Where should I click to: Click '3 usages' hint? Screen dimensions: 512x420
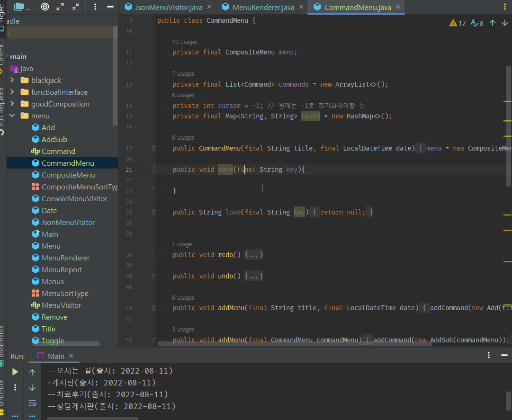point(183,329)
